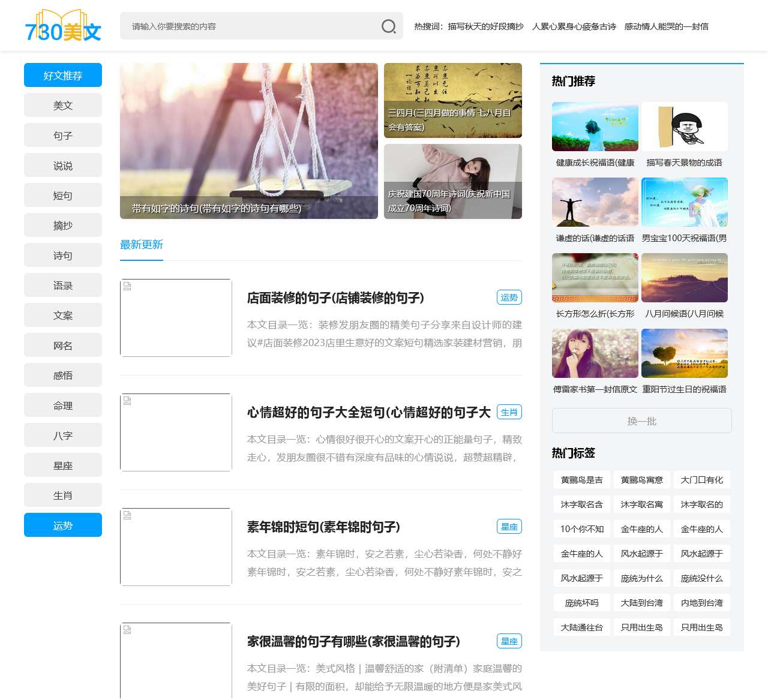Viewport: 768px width, 700px height.
Task: Click the 健康成长祝福语 recommendation thumbnail
Action: (595, 127)
